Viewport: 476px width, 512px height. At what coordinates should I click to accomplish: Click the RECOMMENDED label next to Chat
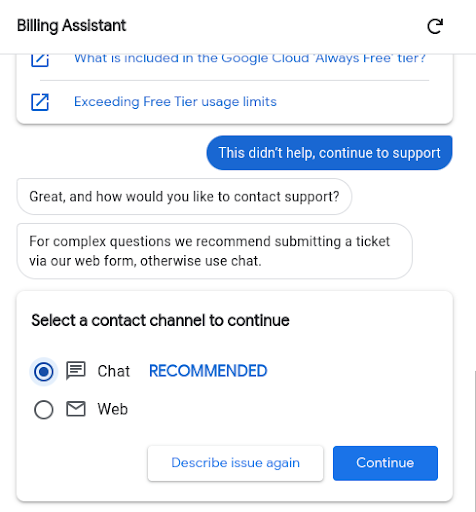pos(208,371)
